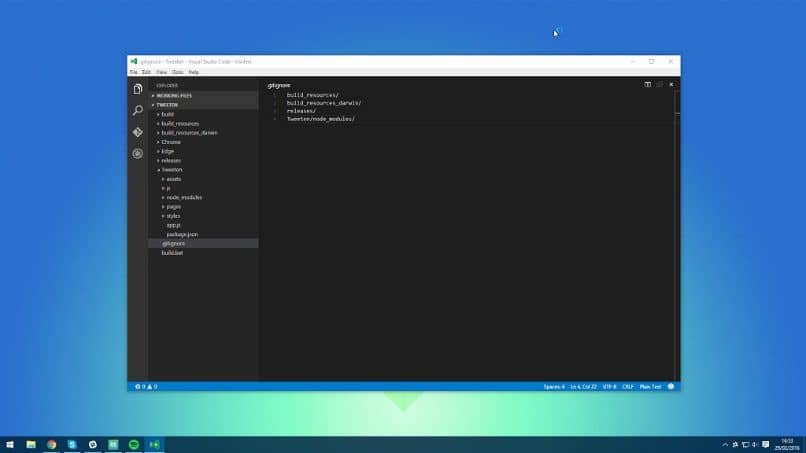Viewport: 806px width, 453px height.
Task: Switch to Visual Studio Code taskbar icon
Action: pos(154,444)
